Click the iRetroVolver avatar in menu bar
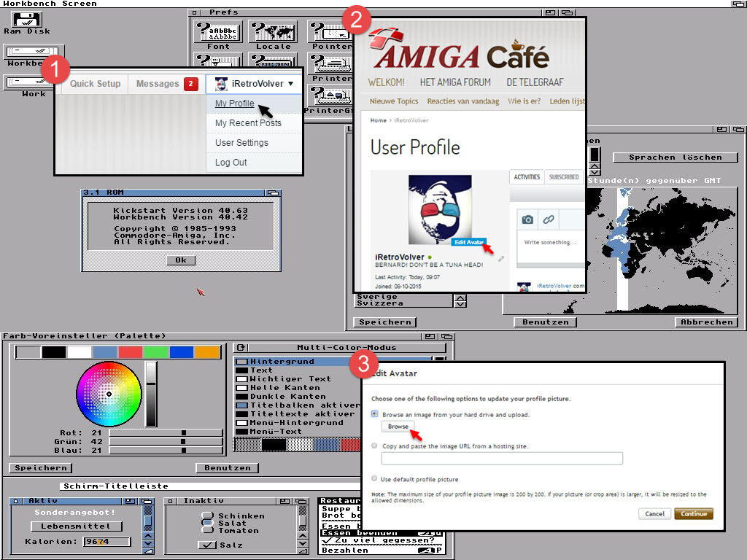The height and width of the screenshot is (560, 747). (x=221, y=84)
